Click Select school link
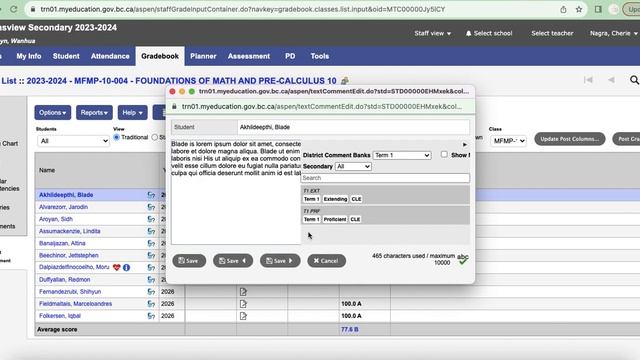The height and width of the screenshot is (360, 640). coord(493,33)
